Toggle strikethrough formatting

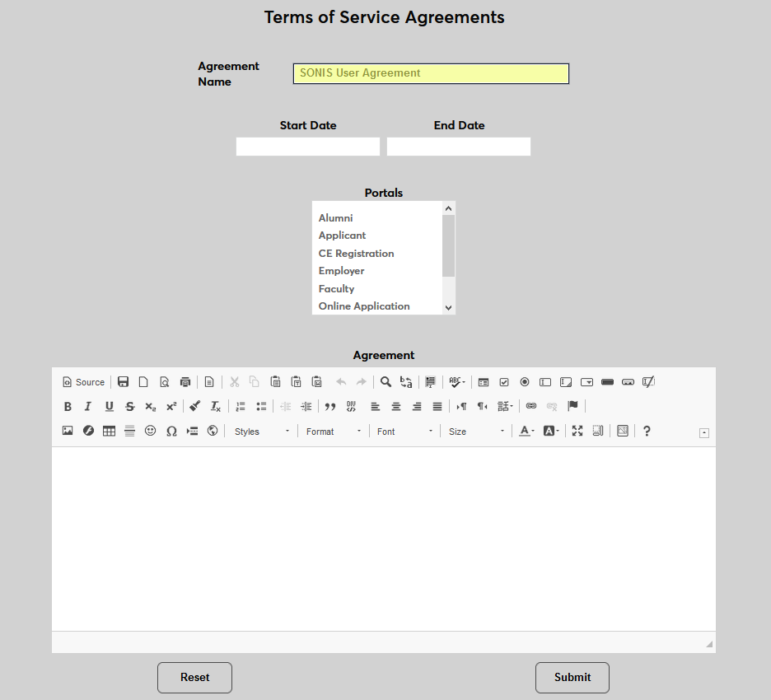pyautogui.click(x=130, y=407)
